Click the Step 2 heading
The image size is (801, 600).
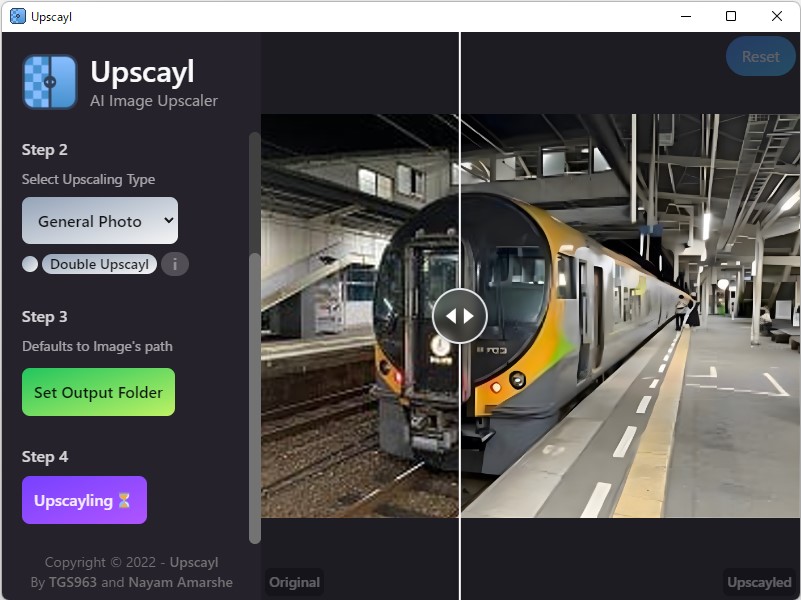pyautogui.click(x=44, y=150)
